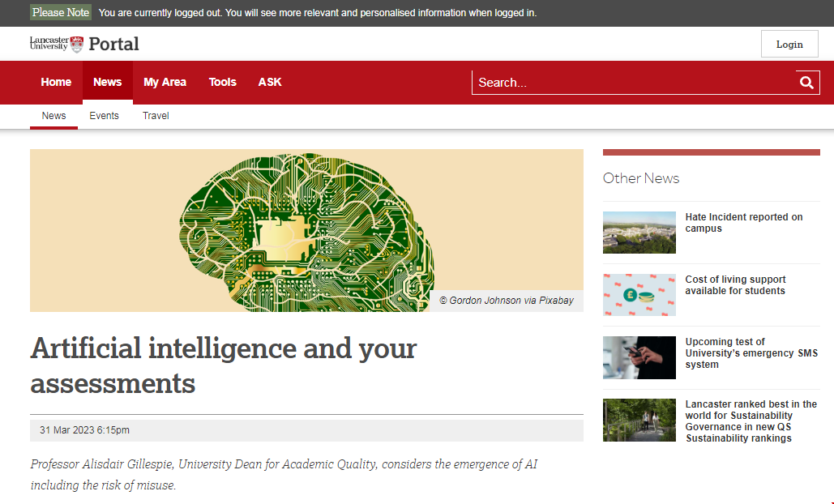Open the Hate Incident campus thumbnail

tap(639, 233)
